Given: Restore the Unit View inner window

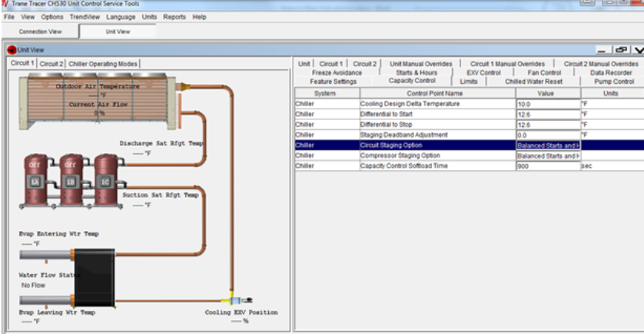Looking at the screenshot, I should 622,50.
